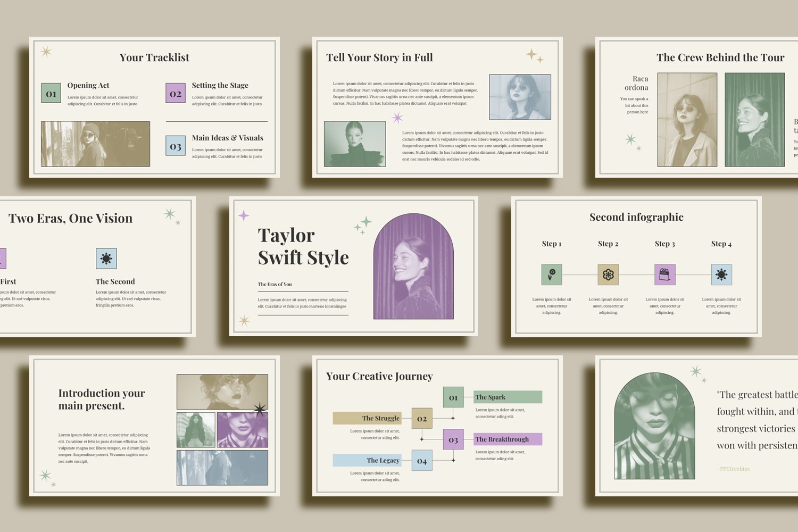The image size is (798, 532).
Task: Select the Setting the Stage subtitle
Action: [x=220, y=85]
